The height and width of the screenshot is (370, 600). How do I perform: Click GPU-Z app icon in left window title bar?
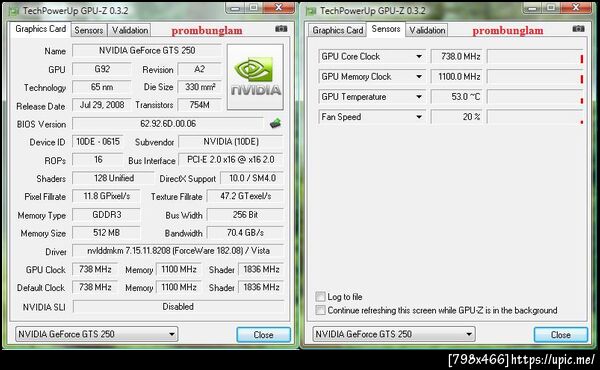pyautogui.click(x=14, y=11)
